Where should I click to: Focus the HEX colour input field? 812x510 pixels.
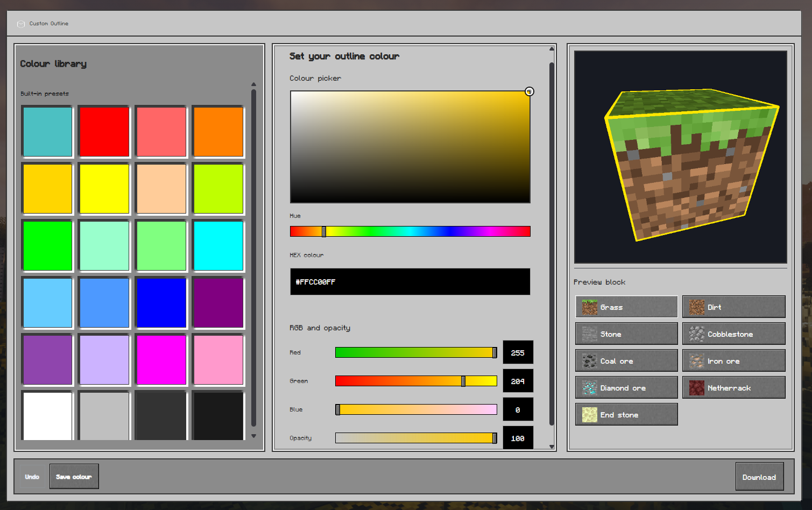click(x=410, y=281)
